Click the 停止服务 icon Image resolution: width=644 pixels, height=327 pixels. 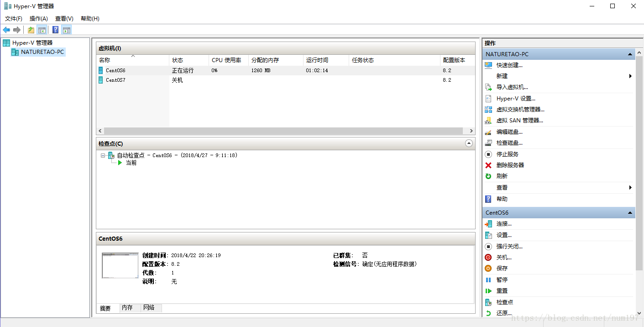[x=488, y=154]
